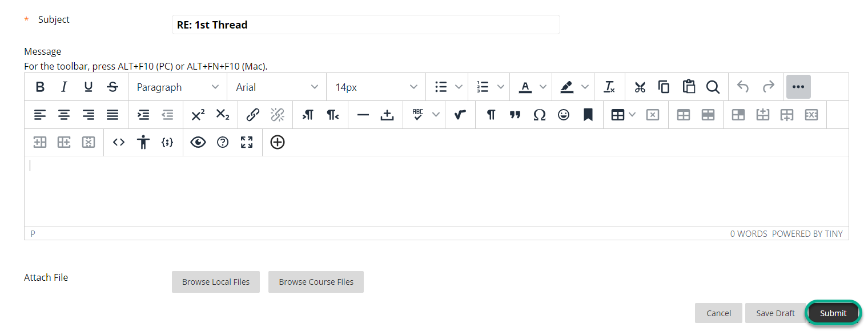Redo the last undone edit
The image size is (868, 331).
coord(769,87)
